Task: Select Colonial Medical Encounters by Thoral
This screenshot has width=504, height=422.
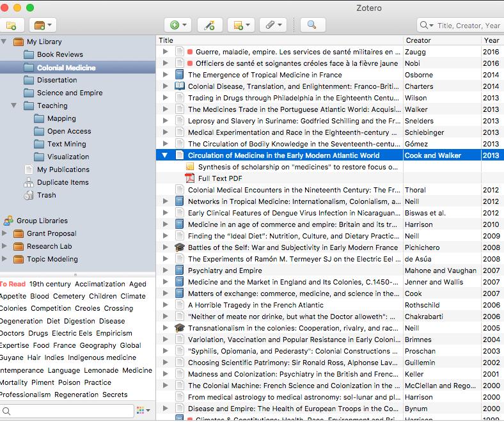Action: (330, 190)
